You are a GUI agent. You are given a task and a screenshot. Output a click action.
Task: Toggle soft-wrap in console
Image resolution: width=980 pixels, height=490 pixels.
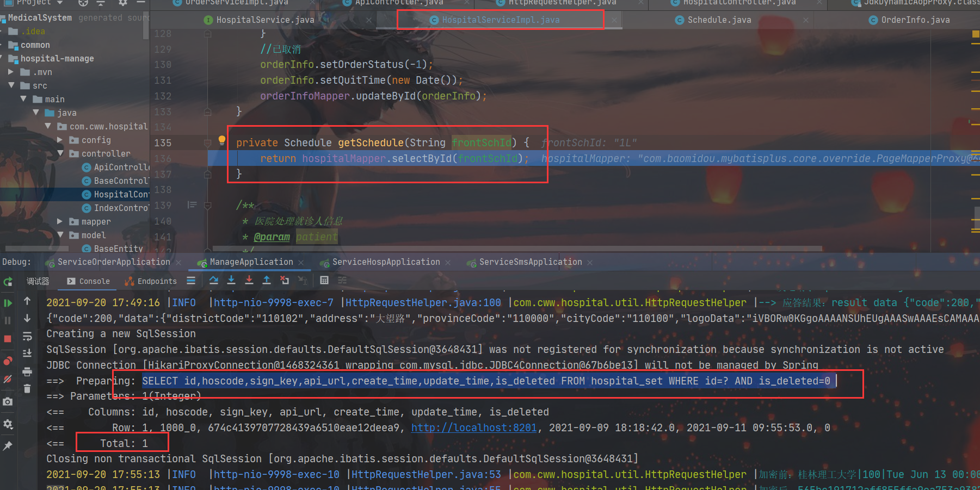pyautogui.click(x=27, y=336)
